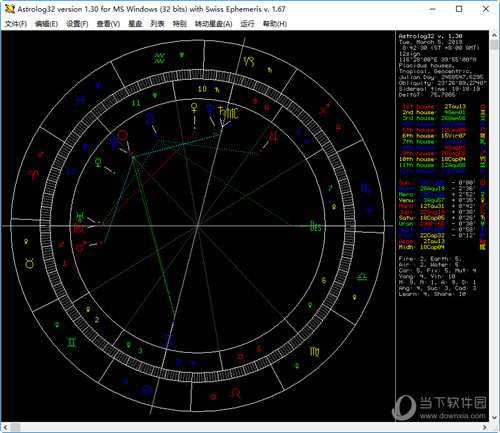The height and width of the screenshot is (433, 500).
Task: Click the blue Pisces sign glyph on the wheel
Action: coord(80,99)
